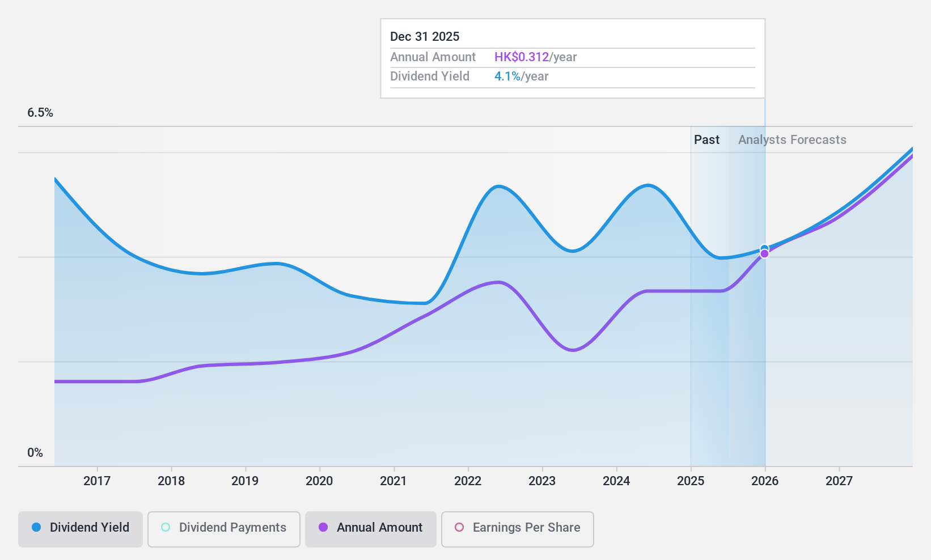Image resolution: width=931 pixels, height=560 pixels.
Task: Click the tooltip's Annual Amount row label
Action: [x=433, y=57]
